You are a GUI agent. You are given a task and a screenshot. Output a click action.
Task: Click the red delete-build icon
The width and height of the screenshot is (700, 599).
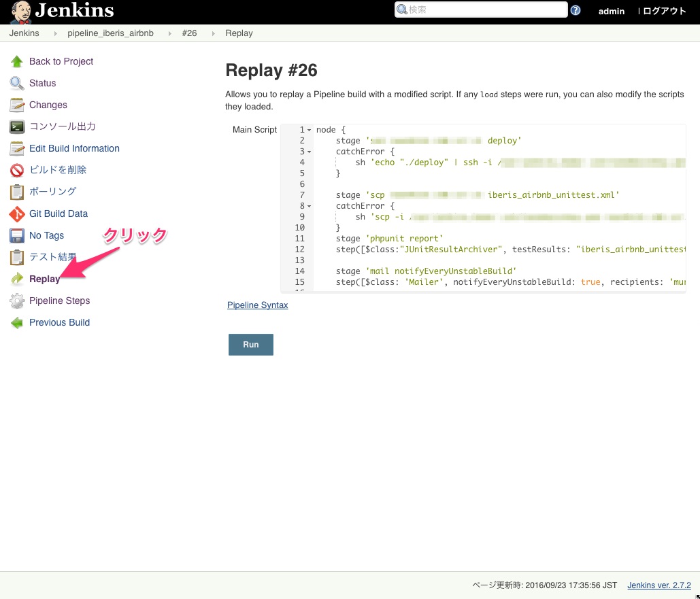coord(17,170)
